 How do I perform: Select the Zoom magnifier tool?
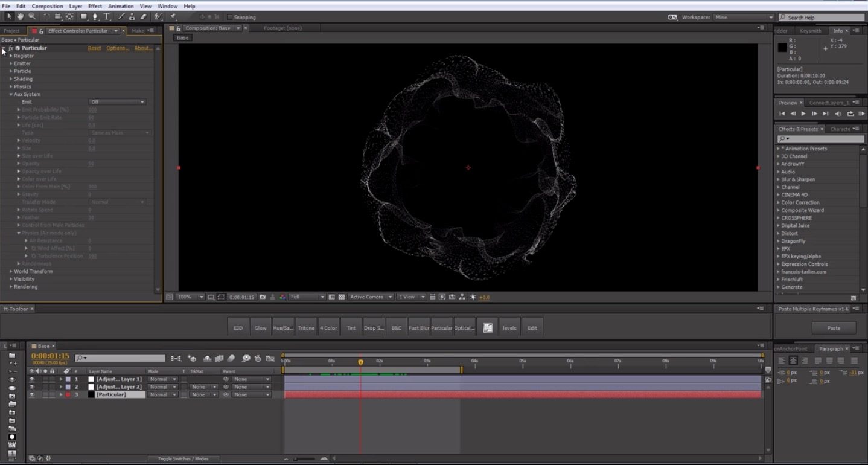click(x=32, y=17)
